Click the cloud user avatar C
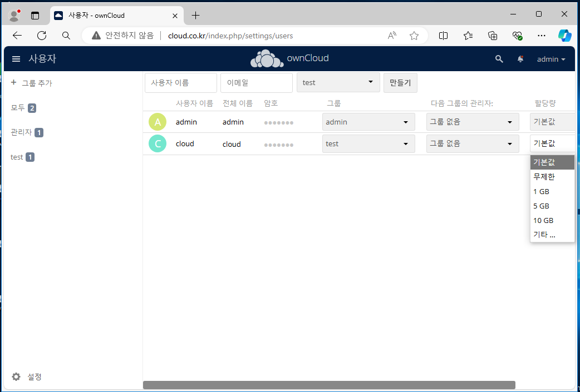Screen dimensions: 580x392 click(158, 143)
